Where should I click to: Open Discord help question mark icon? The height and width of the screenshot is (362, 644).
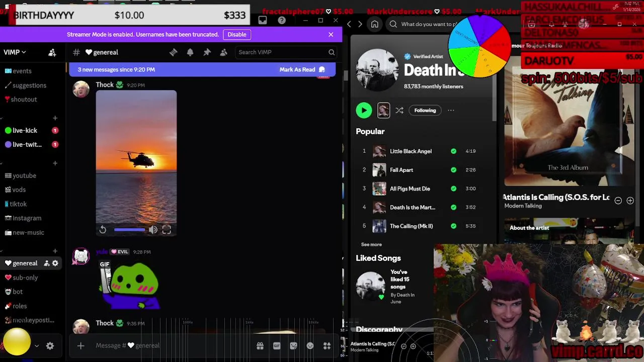pos(282,20)
